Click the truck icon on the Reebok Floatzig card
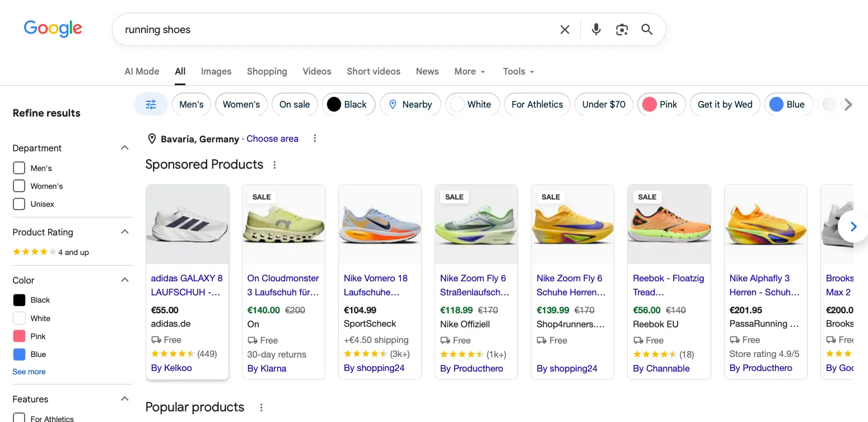Screen dimensions: 868x422 point(638,340)
